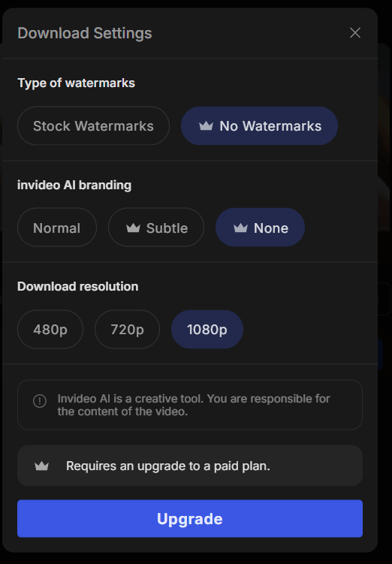Click the crown icon in the paid plan notice
The width and height of the screenshot is (392, 564).
point(42,466)
